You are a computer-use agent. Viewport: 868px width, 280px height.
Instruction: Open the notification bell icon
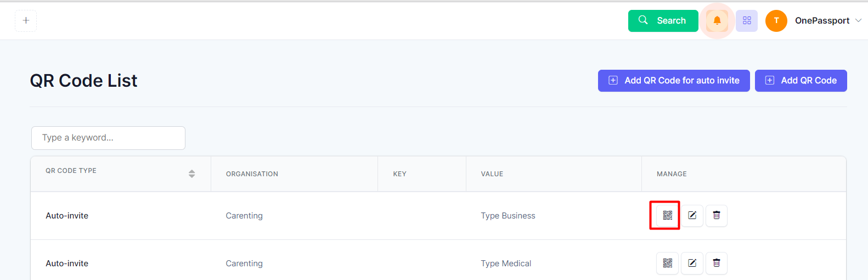tap(717, 21)
